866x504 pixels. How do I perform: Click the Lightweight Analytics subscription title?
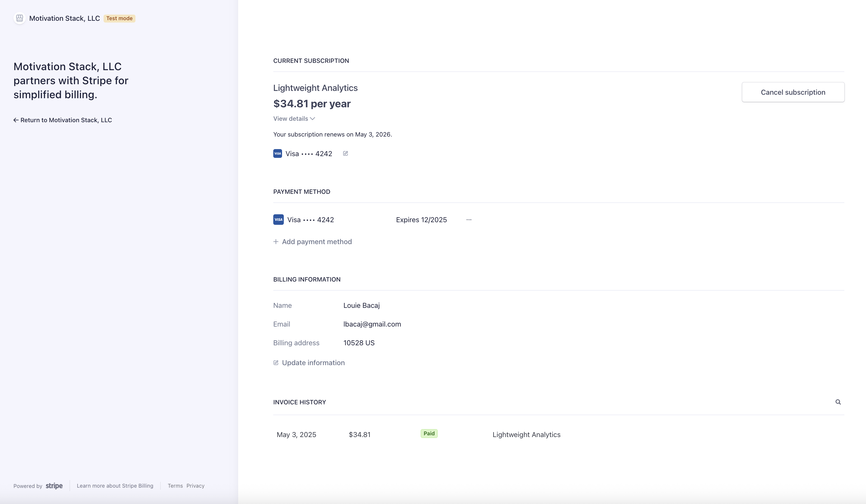pos(315,88)
